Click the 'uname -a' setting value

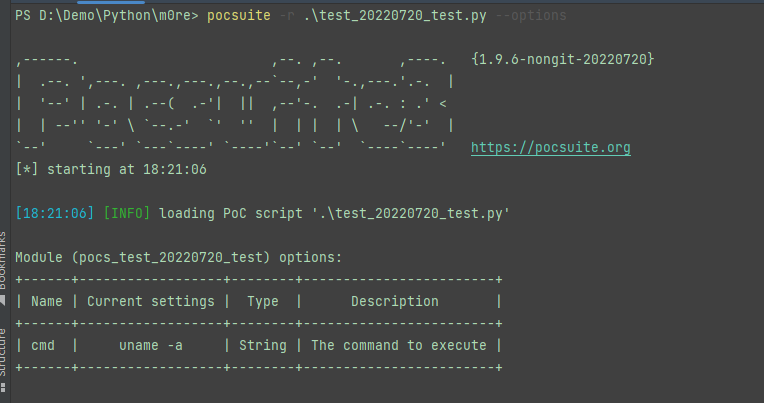151,345
